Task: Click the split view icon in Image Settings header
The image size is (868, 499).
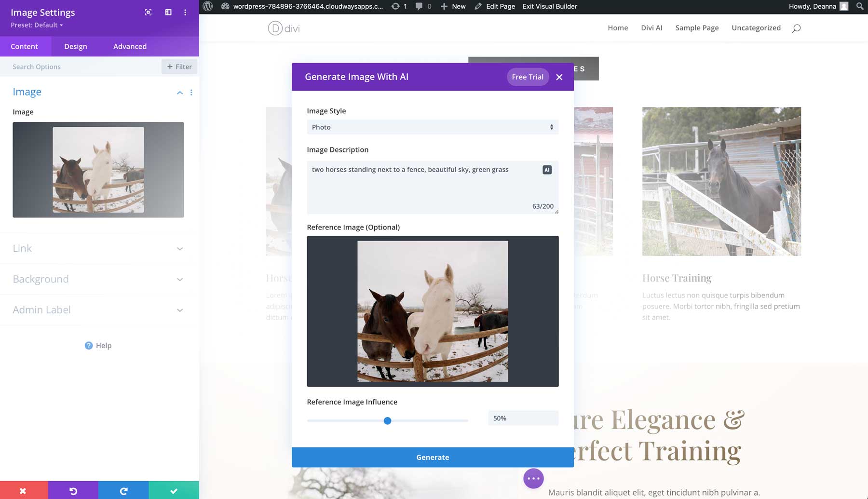Action: (x=167, y=12)
